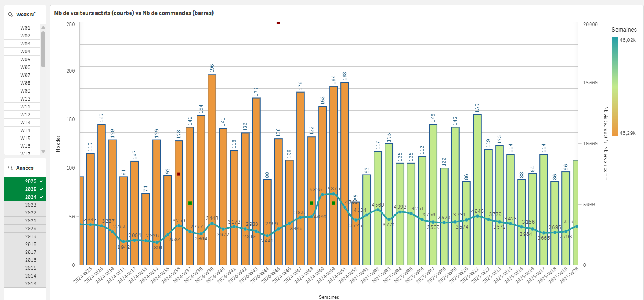Screen dimensions: 644x300
Task: Click the green square marker on the 2024-W48 bar
Action: click(x=312, y=203)
